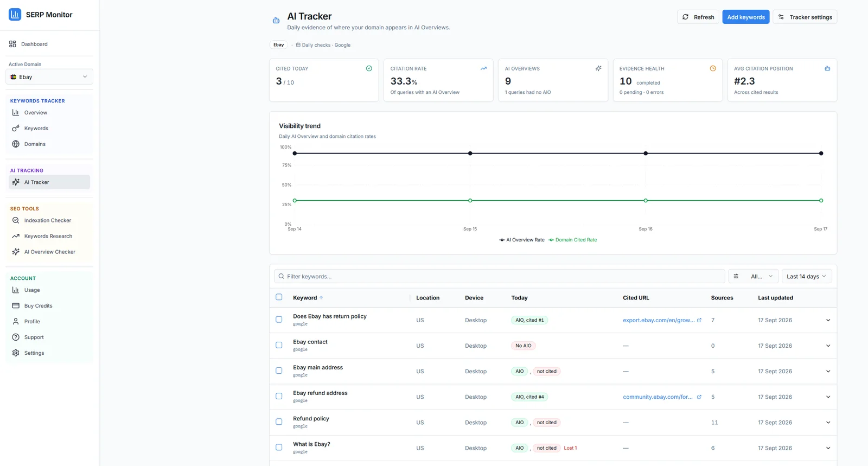Click the Add keywords button
The width and height of the screenshot is (868, 466).
coord(746,17)
